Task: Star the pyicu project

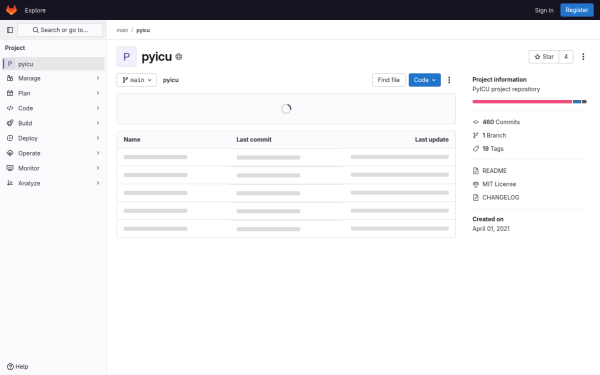Action: [544, 57]
